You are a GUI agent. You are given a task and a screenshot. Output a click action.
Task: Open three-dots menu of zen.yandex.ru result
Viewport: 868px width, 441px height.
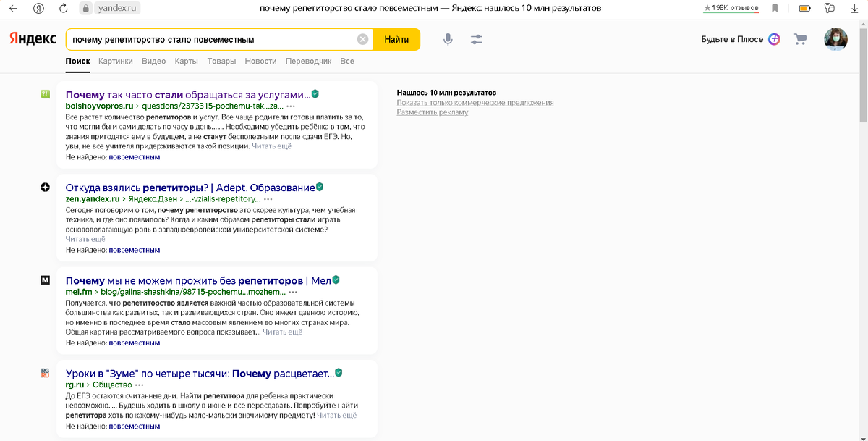pos(268,198)
